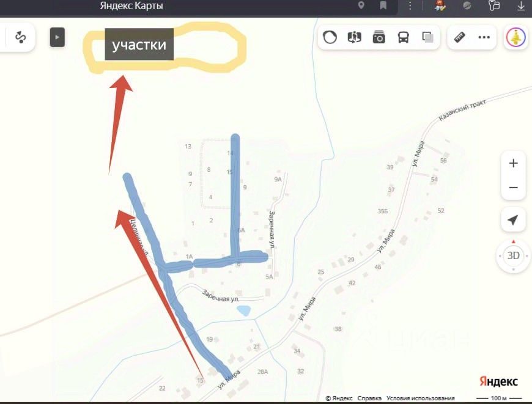Click house number 46 on map
Screen dimensions: 532x404
[x=378, y=267]
